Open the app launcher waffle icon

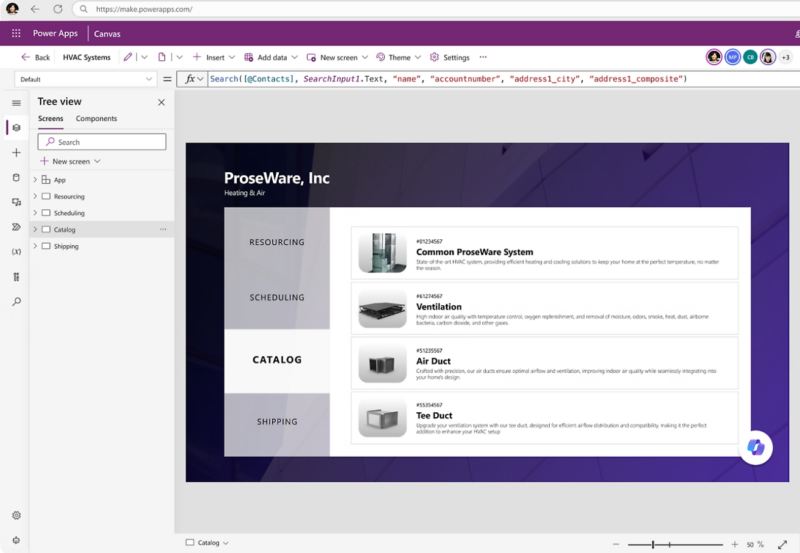16,33
